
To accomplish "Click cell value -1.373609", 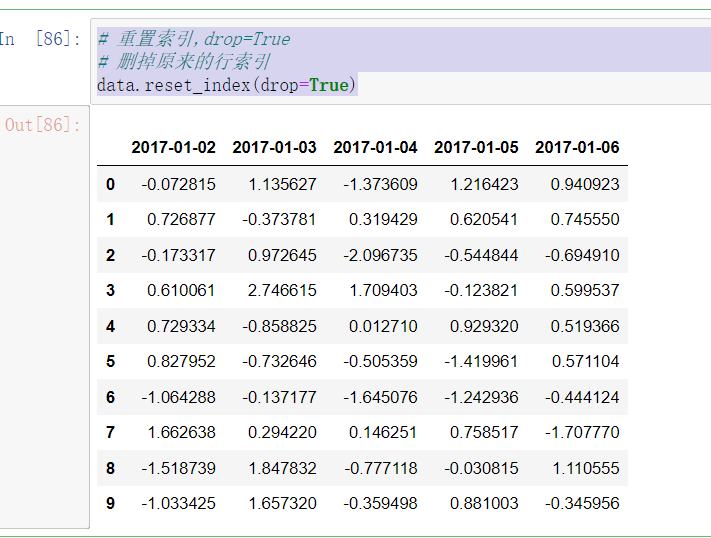I will point(380,184).
